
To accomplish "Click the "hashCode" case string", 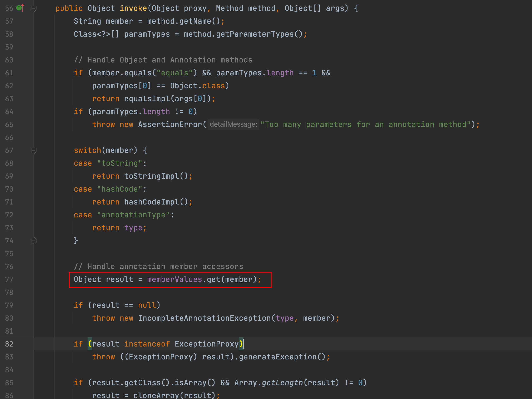I will coord(119,189).
